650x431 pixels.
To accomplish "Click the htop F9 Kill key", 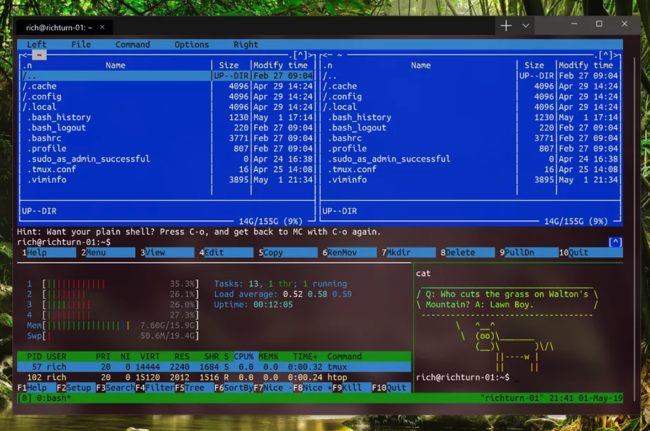I will click(x=352, y=387).
